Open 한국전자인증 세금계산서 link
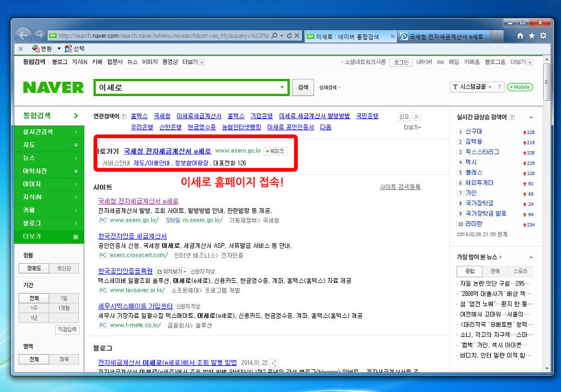This screenshot has height=392, width=561. point(132,236)
